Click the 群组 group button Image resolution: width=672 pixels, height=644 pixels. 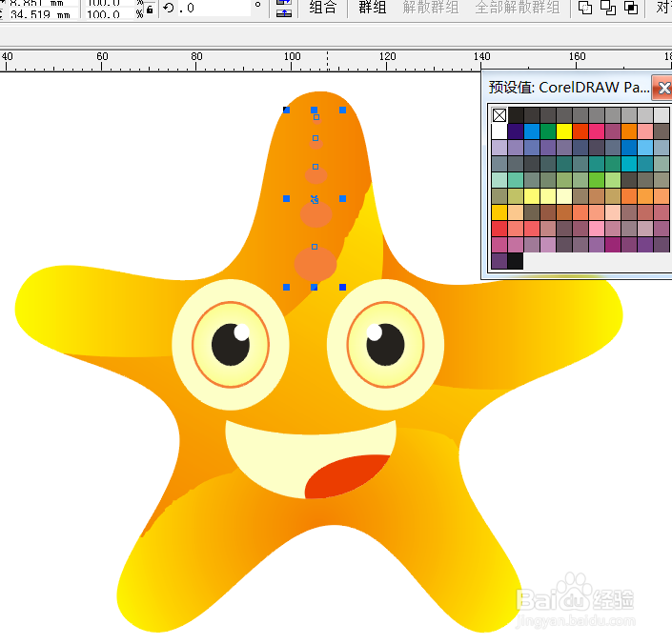coord(373,8)
